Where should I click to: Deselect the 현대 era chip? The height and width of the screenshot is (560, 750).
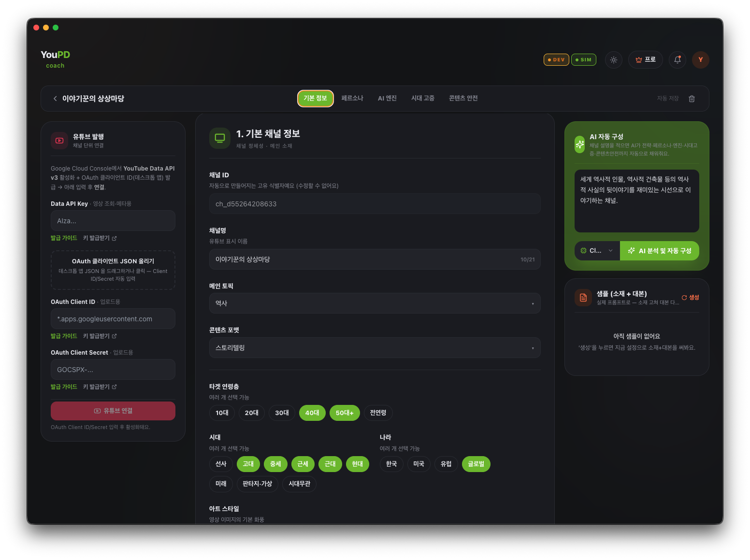358,464
